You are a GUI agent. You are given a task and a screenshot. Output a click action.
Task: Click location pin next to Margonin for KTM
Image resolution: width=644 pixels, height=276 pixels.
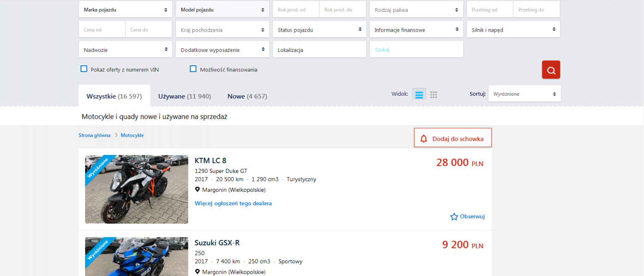tap(197, 190)
